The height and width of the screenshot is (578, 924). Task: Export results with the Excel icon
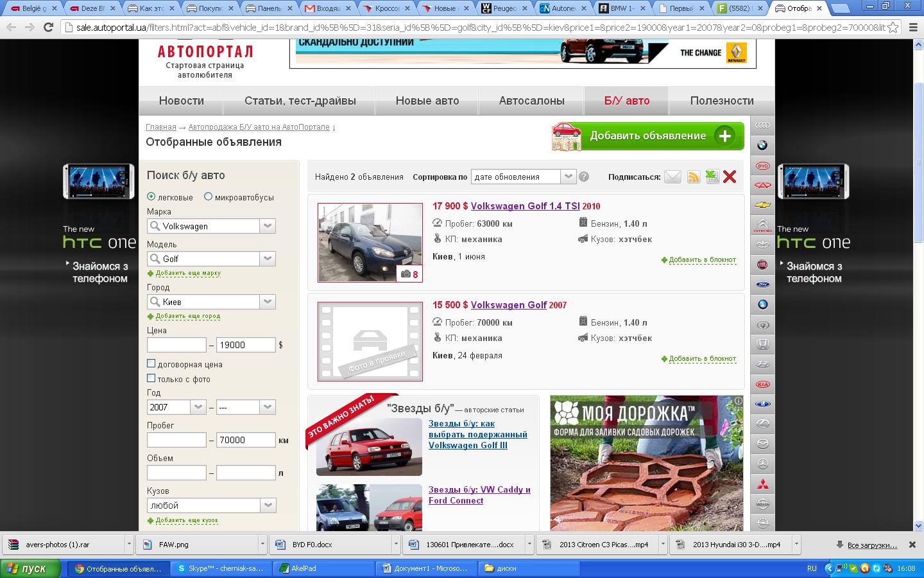coord(712,177)
